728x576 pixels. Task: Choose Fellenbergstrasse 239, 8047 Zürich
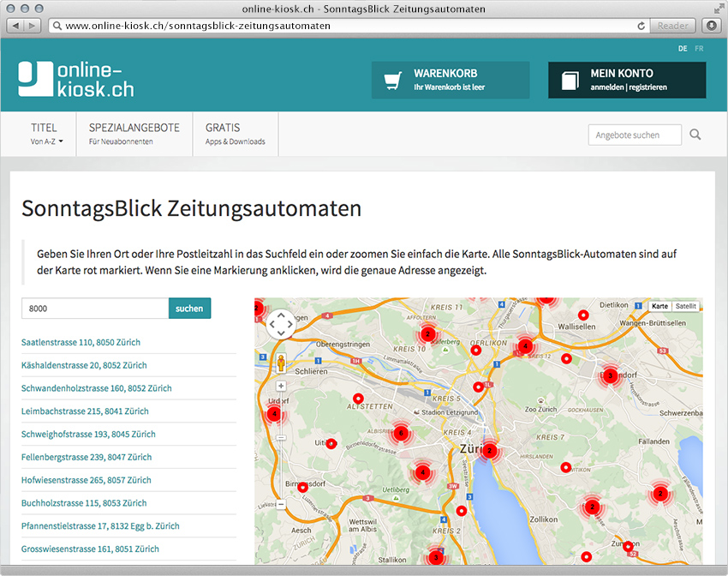87,457
